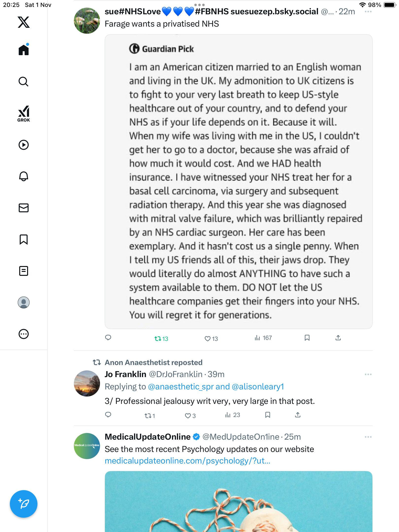Open Lists from the sidebar

pos(24,271)
